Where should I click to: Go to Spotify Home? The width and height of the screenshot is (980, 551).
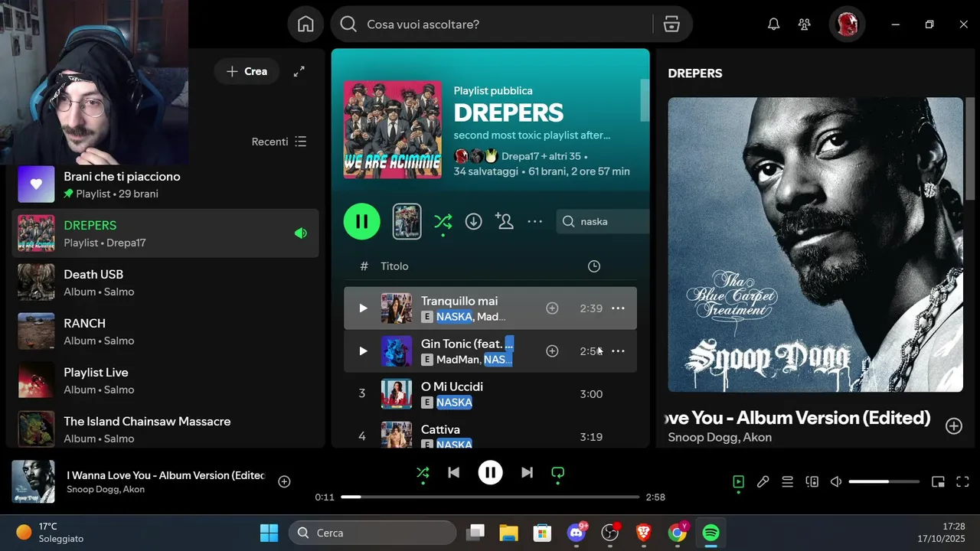tap(305, 24)
